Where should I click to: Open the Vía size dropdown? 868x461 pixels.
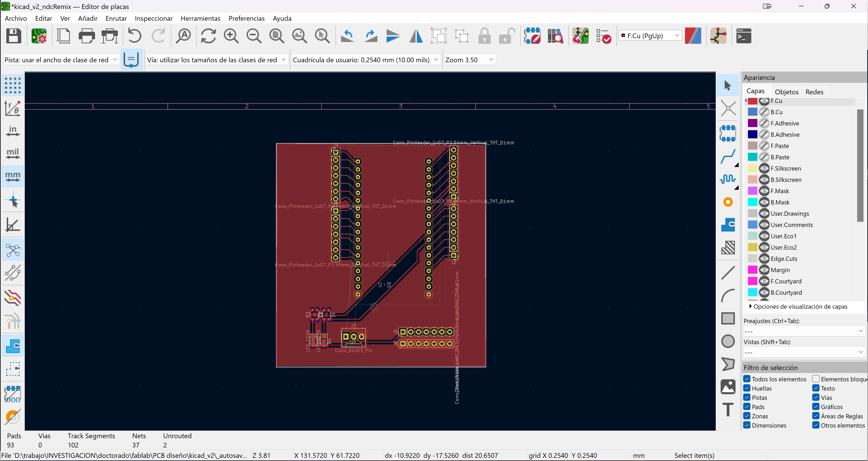(217, 60)
